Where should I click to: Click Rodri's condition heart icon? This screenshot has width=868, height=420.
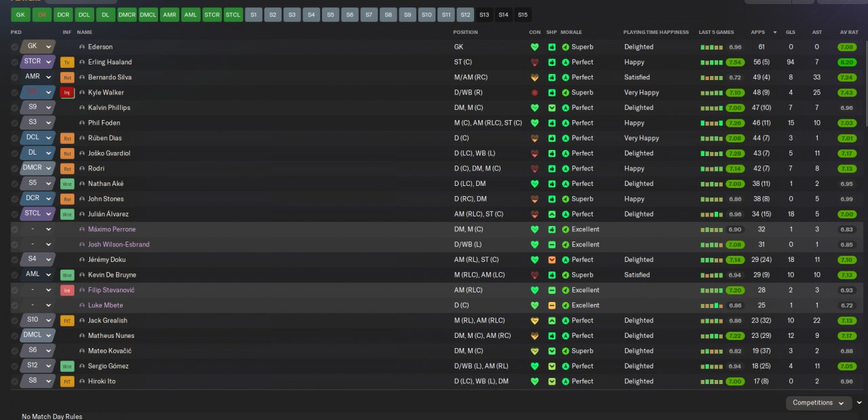click(x=534, y=168)
